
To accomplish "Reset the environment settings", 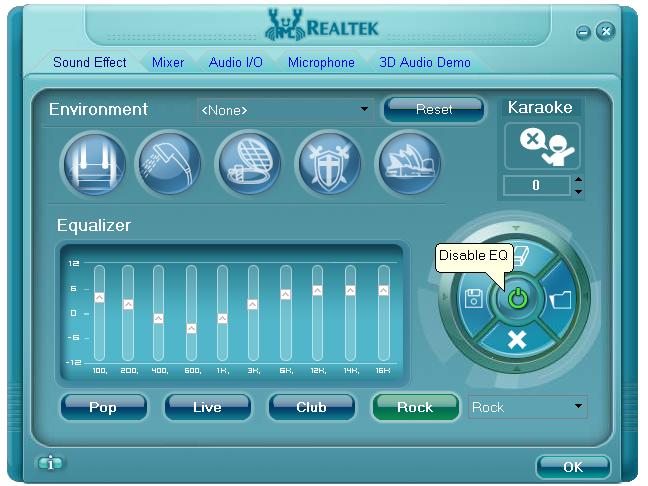I will (x=434, y=110).
